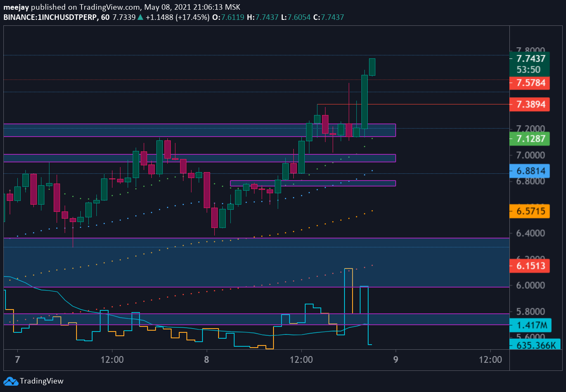This screenshot has height=392, width=566.
Task: Click the 5.8000 price axis tick
Action: pyautogui.click(x=530, y=312)
